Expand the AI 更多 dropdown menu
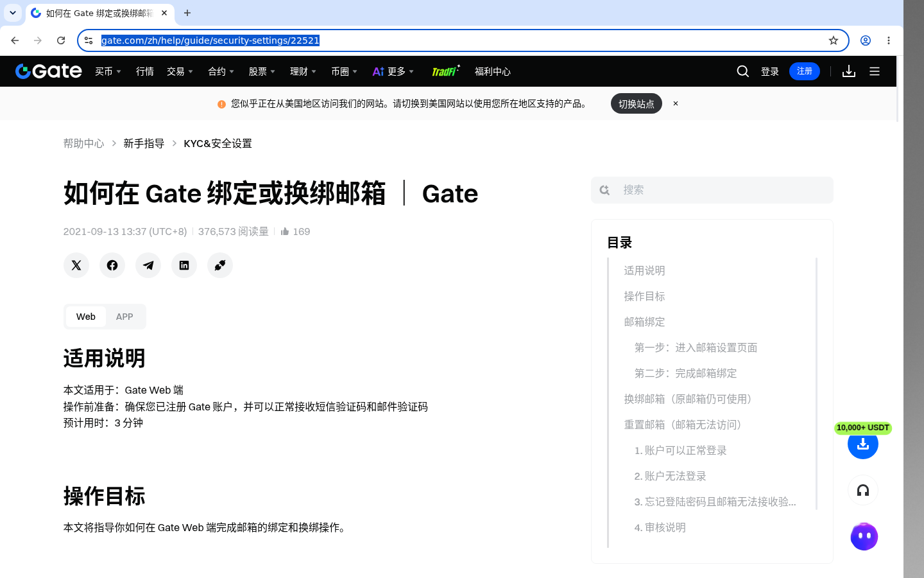Image resolution: width=924 pixels, height=578 pixels. click(393, 71)
